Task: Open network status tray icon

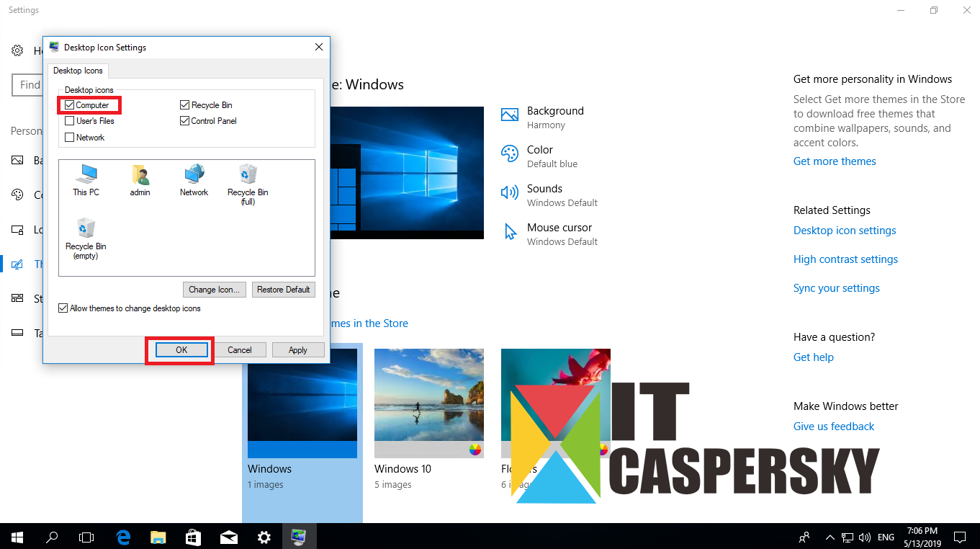Action: click(x=848, y=537)
